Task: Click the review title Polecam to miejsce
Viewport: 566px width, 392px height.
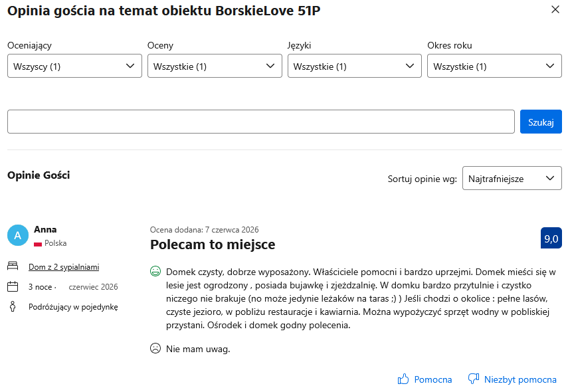Action: [213, 245]
